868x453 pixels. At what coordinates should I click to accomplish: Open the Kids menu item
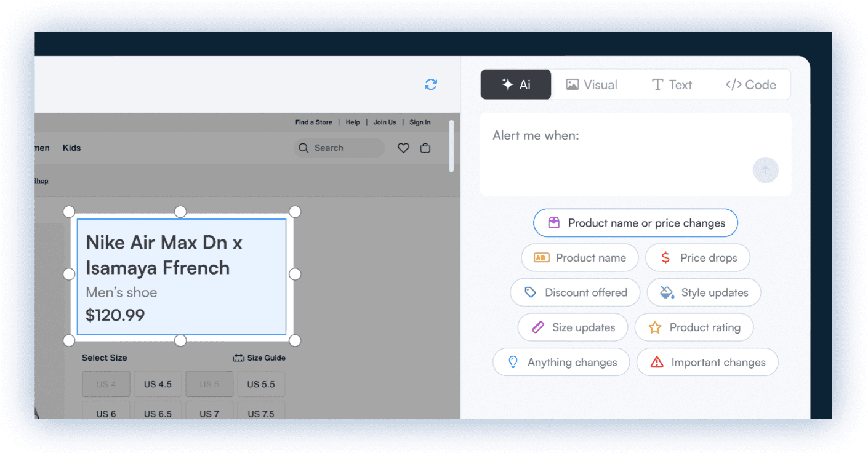(x=71, y=148)
